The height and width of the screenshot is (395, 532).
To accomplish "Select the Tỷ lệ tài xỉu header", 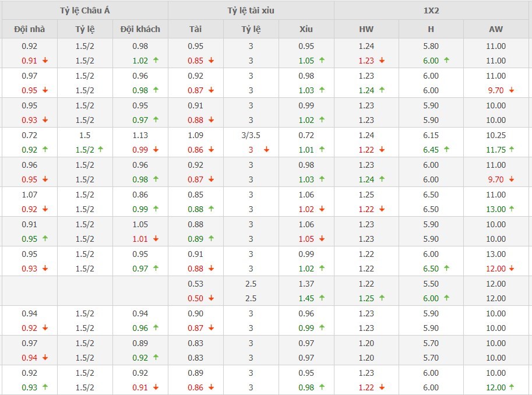I will click(x=251, y=10).
